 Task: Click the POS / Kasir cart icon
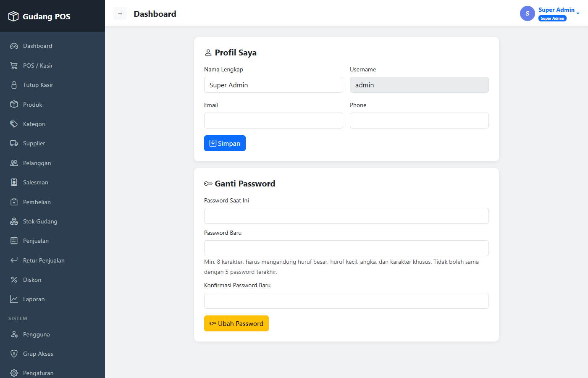(x=14, y=66)
